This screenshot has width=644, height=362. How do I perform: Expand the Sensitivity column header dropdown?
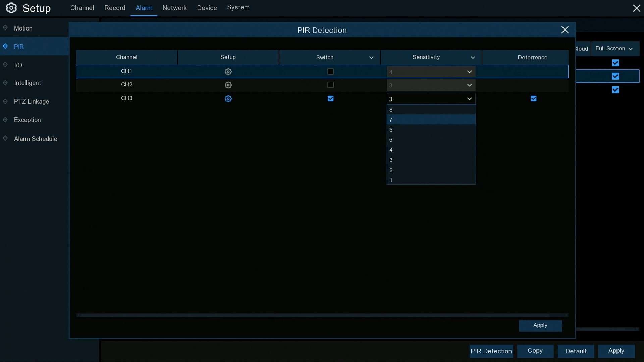(473, 58)
